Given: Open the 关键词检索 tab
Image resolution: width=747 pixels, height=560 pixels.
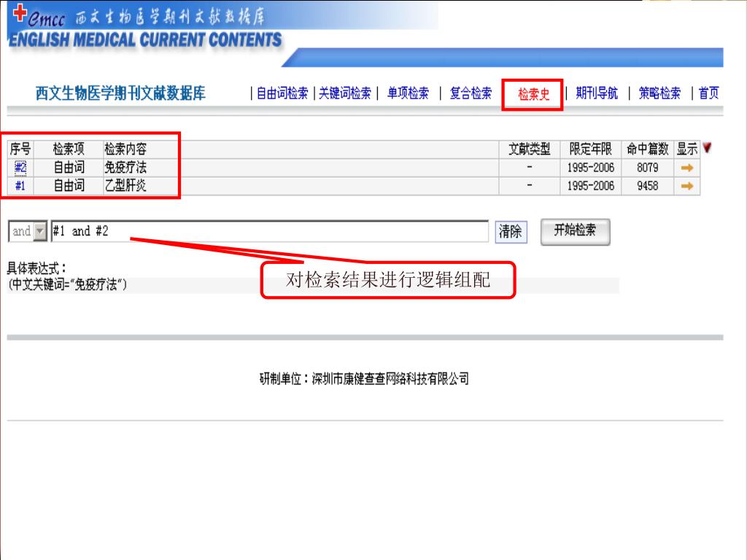Looking at the screenshot, I should click(345, 93).
